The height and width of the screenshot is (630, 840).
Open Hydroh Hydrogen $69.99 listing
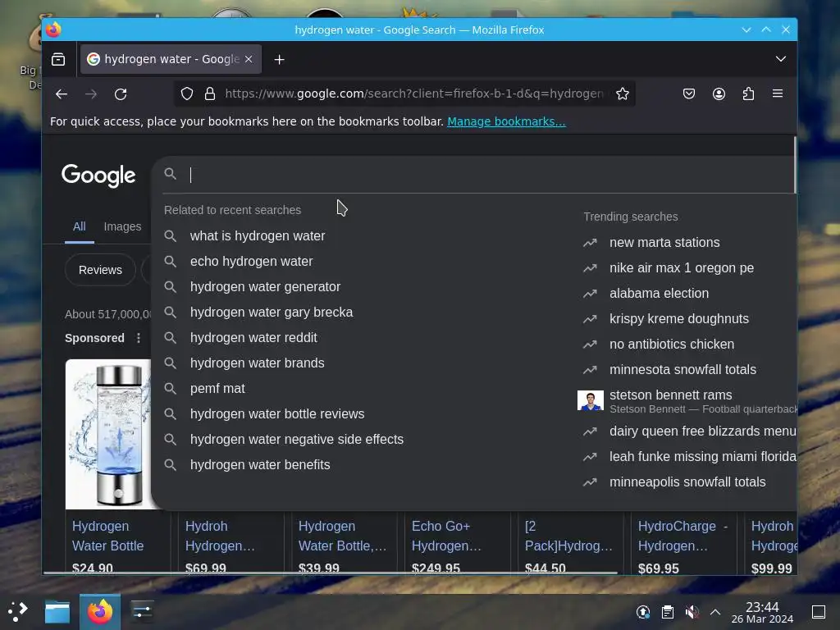click(220, 536)
